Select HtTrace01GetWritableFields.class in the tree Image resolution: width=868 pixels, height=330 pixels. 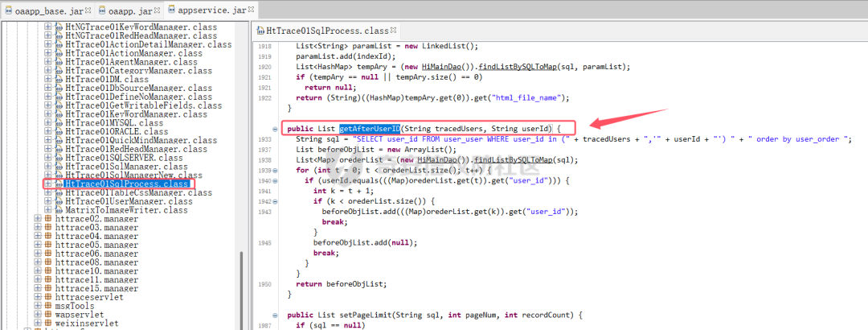click(143, 105)
